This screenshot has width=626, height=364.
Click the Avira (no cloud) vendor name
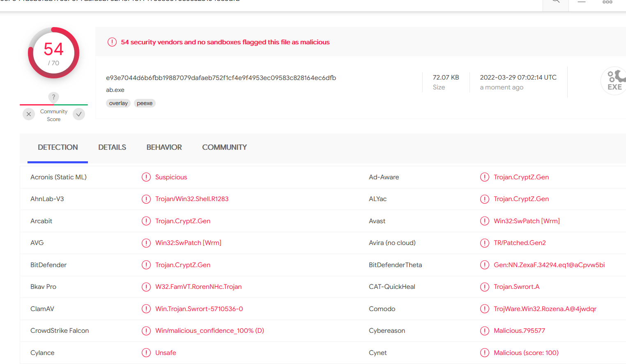tap(392, 243)
